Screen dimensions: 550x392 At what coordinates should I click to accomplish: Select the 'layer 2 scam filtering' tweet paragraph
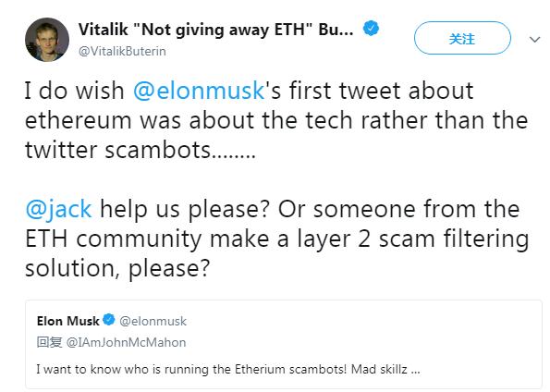[277, 239]
